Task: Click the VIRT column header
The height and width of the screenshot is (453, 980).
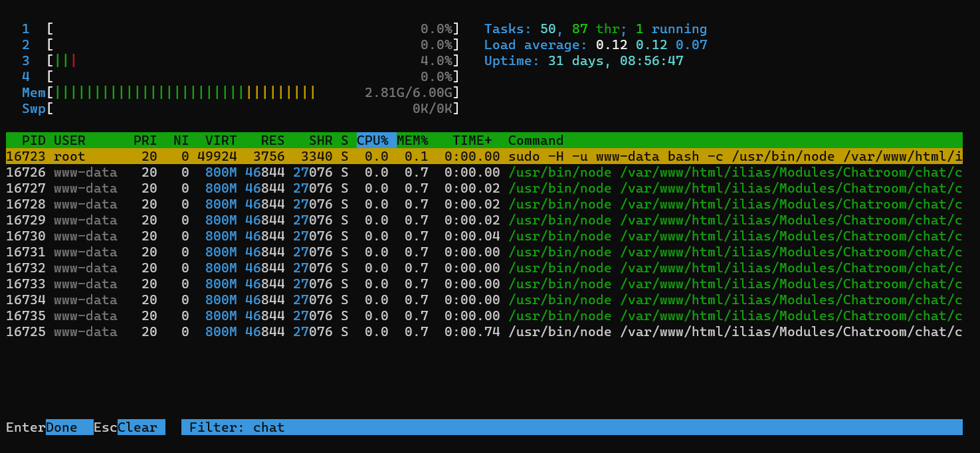Action: coord(221,140)
